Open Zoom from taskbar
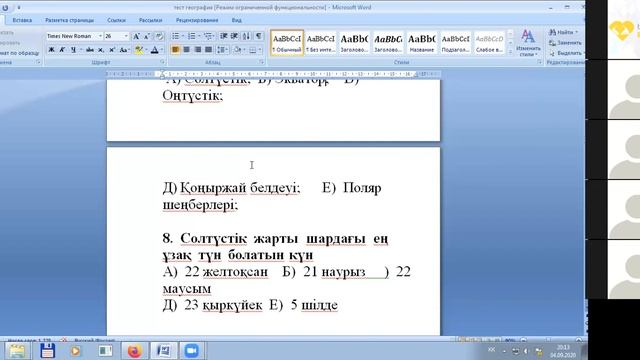Viewport: 640px width, 360px height. point(191,351)
